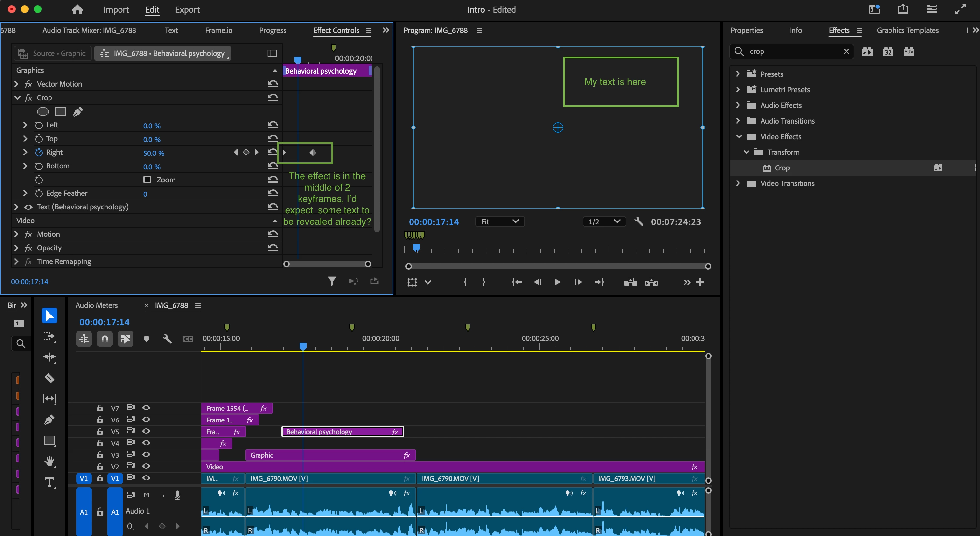
Task: Expand the Video Transitions folder
Action: pos(738,183)
